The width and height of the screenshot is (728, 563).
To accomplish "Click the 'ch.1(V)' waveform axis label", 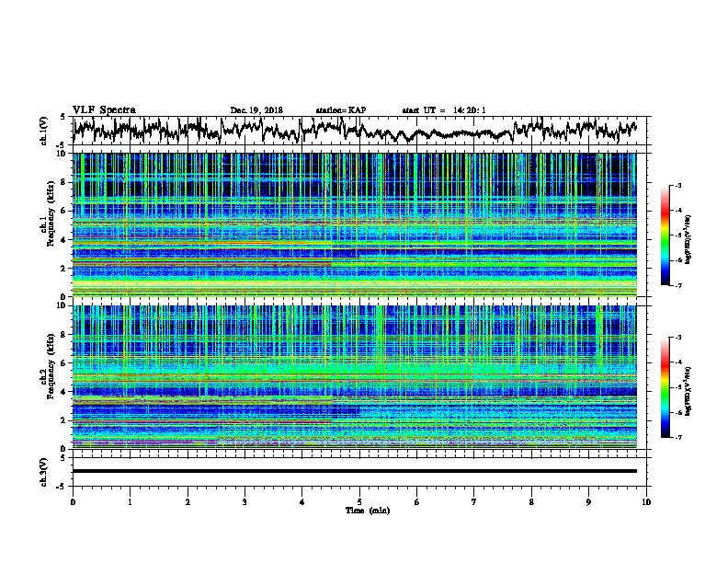I will tap(44, 131).
